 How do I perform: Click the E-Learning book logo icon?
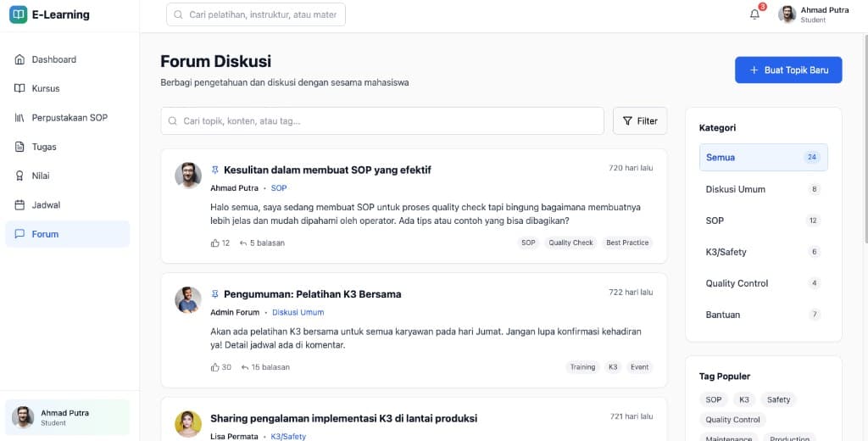18,14
